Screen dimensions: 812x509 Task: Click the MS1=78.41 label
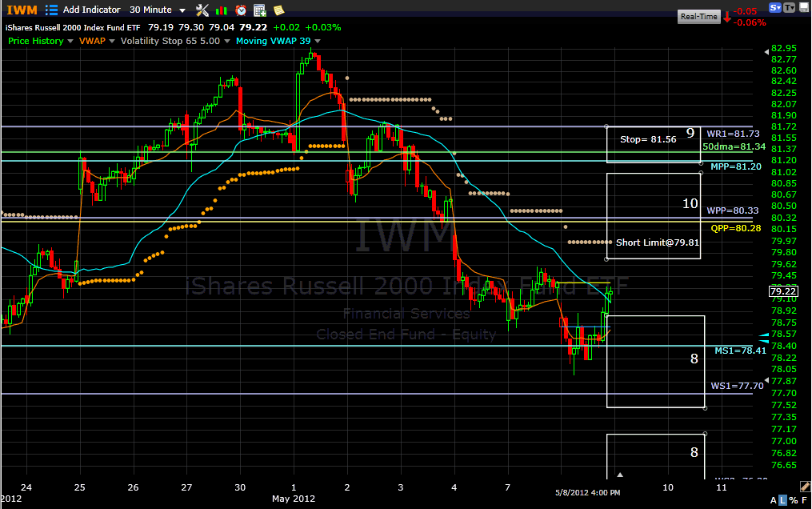(741, 351)
